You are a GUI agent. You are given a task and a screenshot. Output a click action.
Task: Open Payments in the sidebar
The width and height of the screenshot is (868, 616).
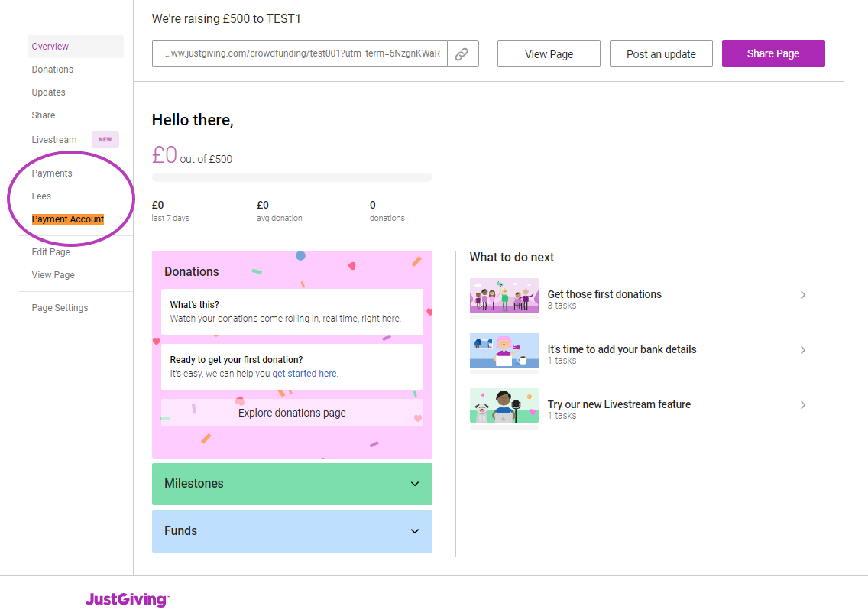point(52,173)
